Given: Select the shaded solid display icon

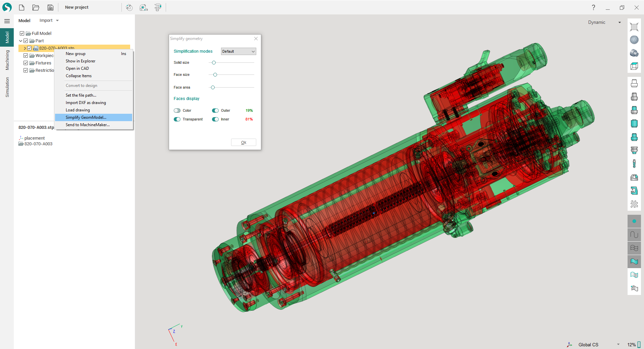Looking at the screenshot, I should [x=634, y=53].
